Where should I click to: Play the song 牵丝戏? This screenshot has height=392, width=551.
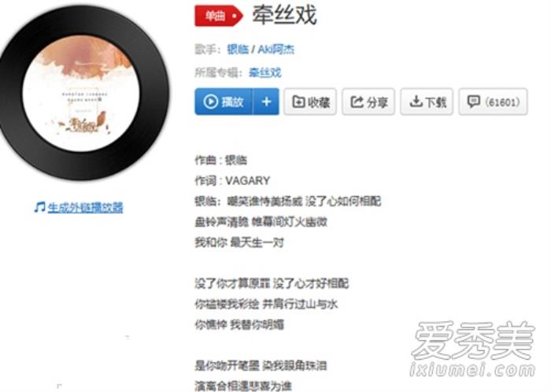point(224,102)
